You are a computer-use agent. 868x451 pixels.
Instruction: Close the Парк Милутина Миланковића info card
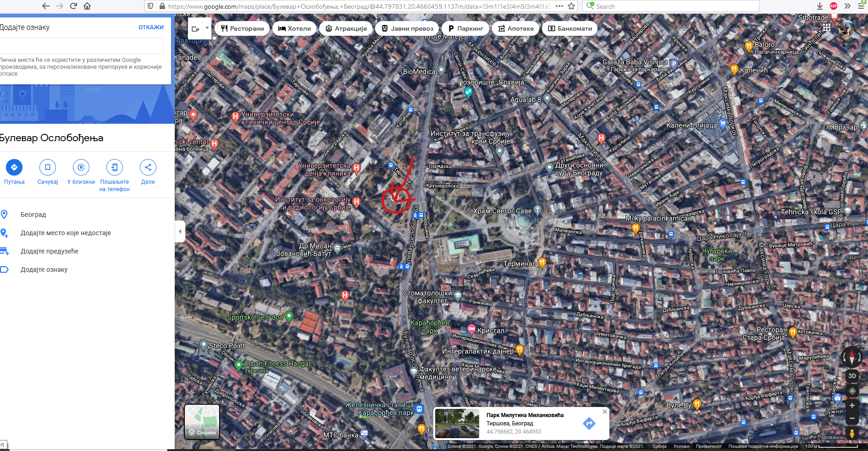pyautogui.click(x=605, y=412)
